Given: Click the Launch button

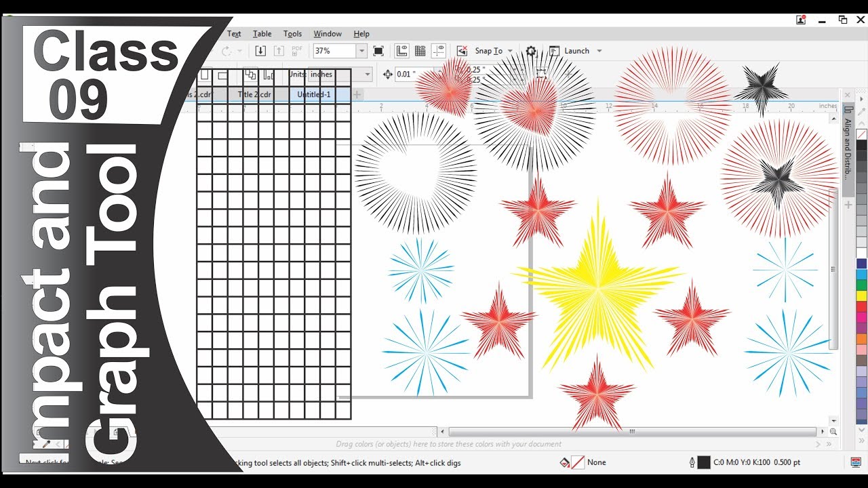Looking at the screenshot, I should click(576, 51).
